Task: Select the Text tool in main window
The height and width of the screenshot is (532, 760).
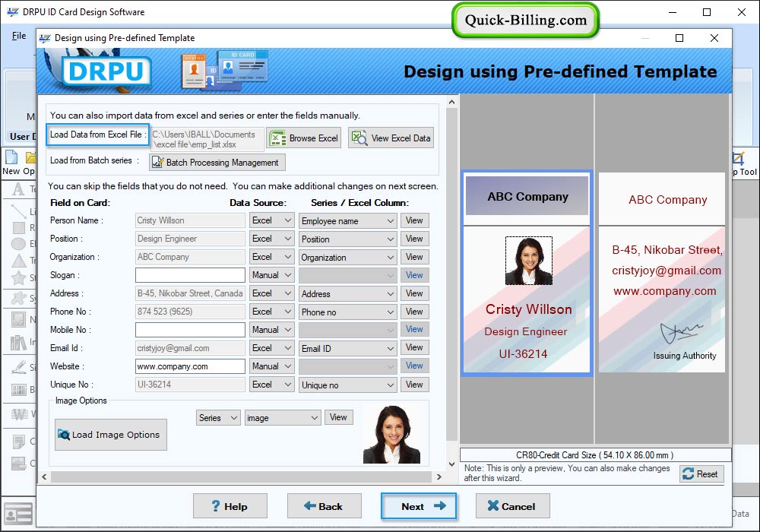Action: click(x=18, y=188)
